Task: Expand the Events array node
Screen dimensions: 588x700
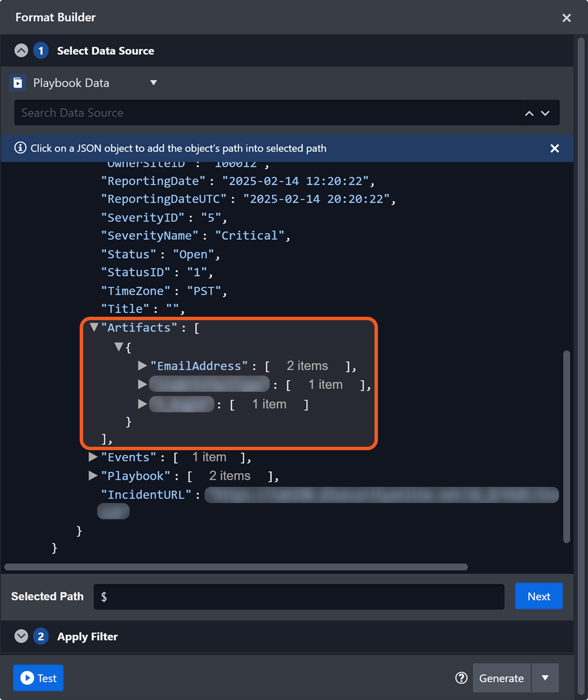Action: 92,457
